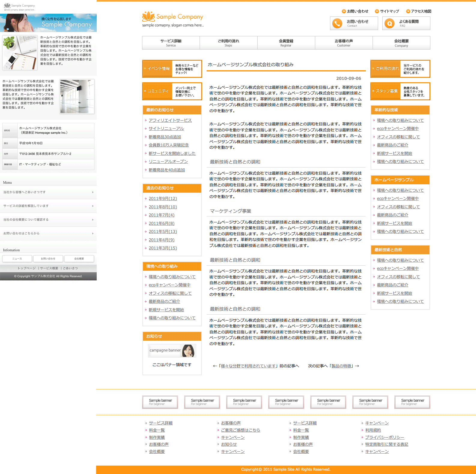This screenshot has height=474, width=476.
Task: Click the イベント情報 orange banner button
Action: (x=172, y=69)
